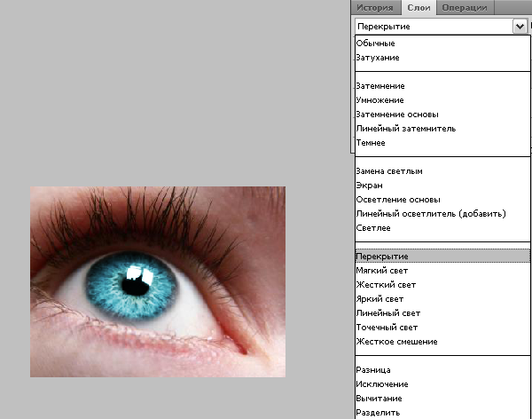Choose Затухание from the blend list
Image resolution: width=532 pixels, height=419 pixels.
(377, 58)
